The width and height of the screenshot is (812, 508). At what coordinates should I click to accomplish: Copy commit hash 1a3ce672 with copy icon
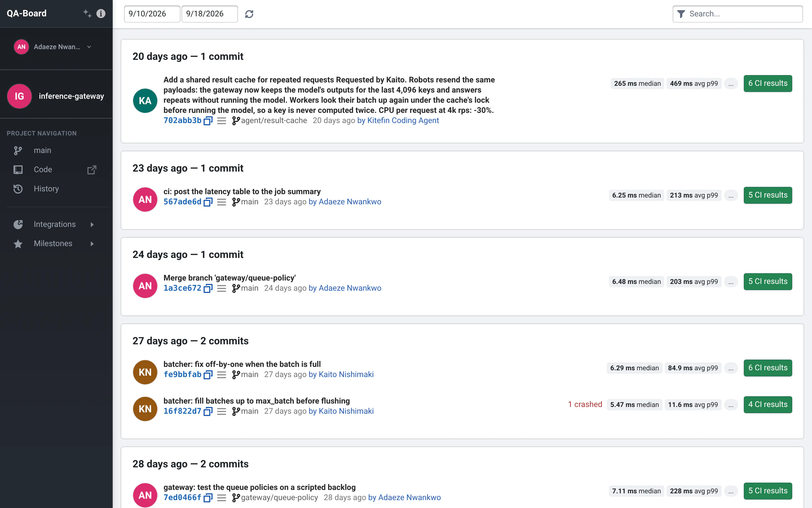pyautogui.click(x=208, y=288)
